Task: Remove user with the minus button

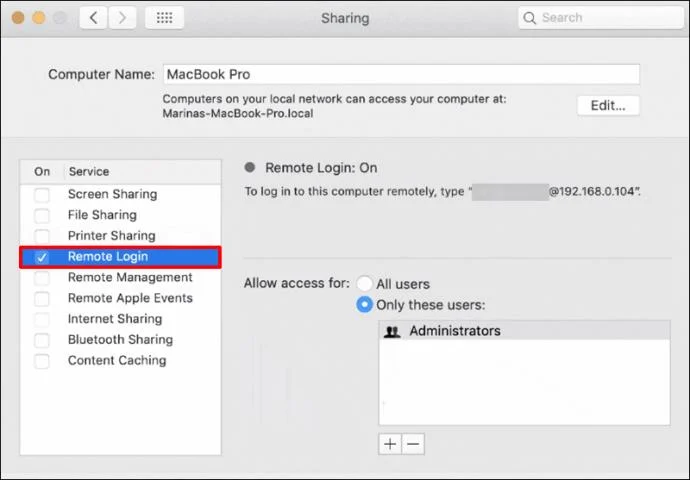Action: (x=413, y=444)
